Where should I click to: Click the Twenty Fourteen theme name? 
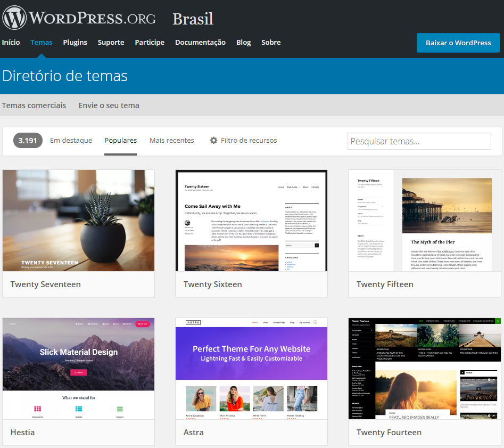[389, 432]
